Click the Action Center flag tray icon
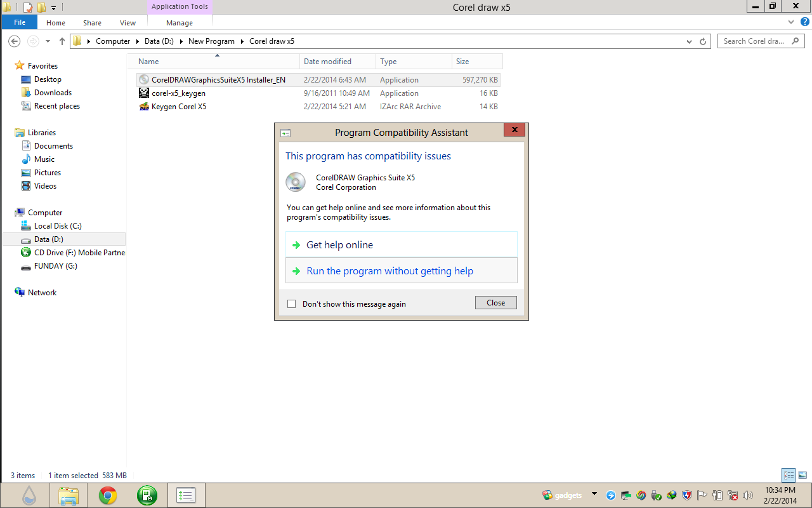812x508 pixels. pyautogui.click(x=702, y=495)
